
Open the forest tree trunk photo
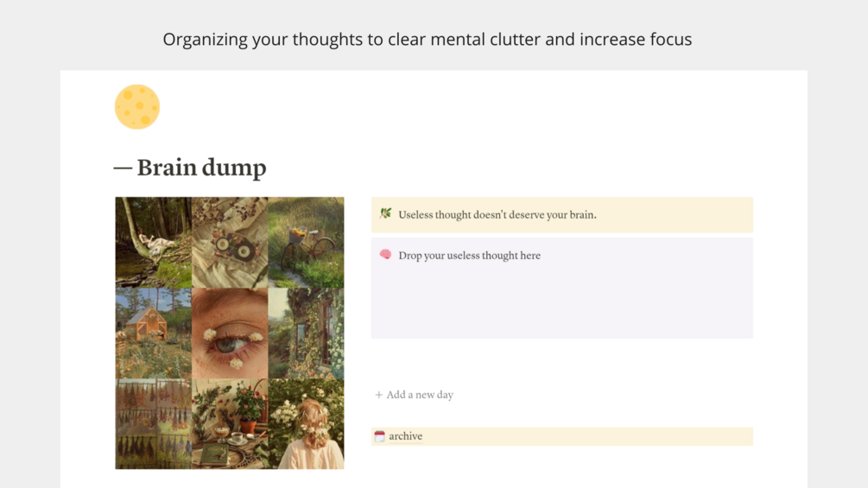pos(154,243)
